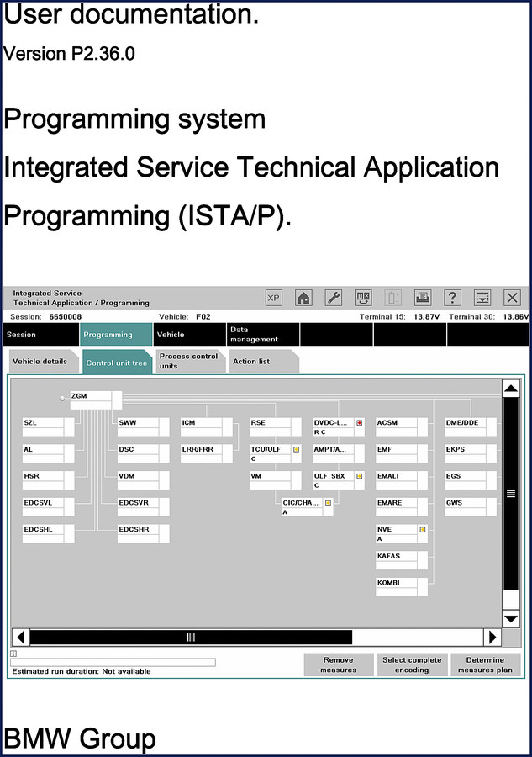
Task: Select the EDCSVL control unit
Action: tap(48, 507)
